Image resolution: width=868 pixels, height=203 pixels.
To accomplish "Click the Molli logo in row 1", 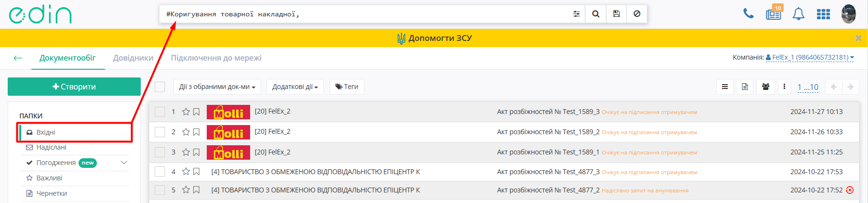I will 228,112.
